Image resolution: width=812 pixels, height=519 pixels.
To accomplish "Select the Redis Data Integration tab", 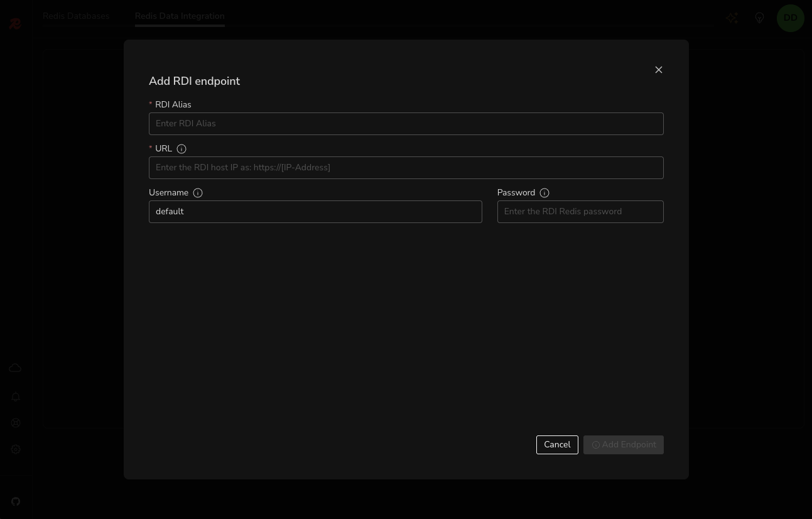I will 180,16.
